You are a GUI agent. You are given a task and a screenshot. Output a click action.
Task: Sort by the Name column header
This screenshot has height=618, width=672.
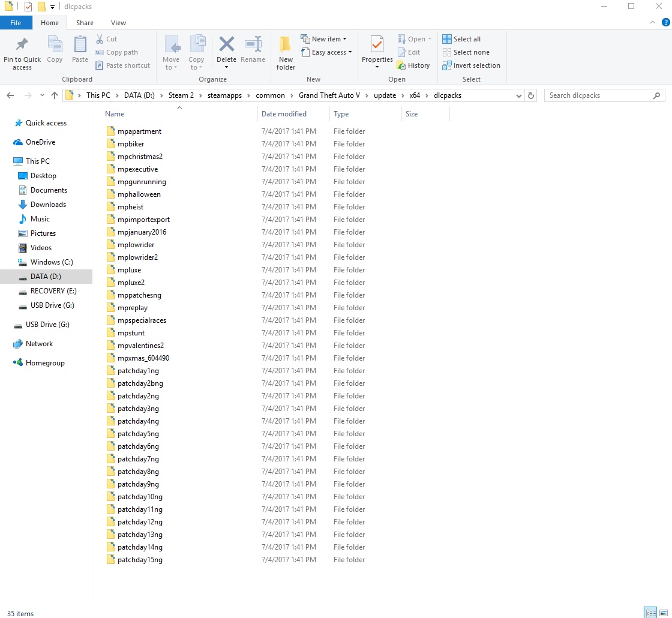(180, 114)
